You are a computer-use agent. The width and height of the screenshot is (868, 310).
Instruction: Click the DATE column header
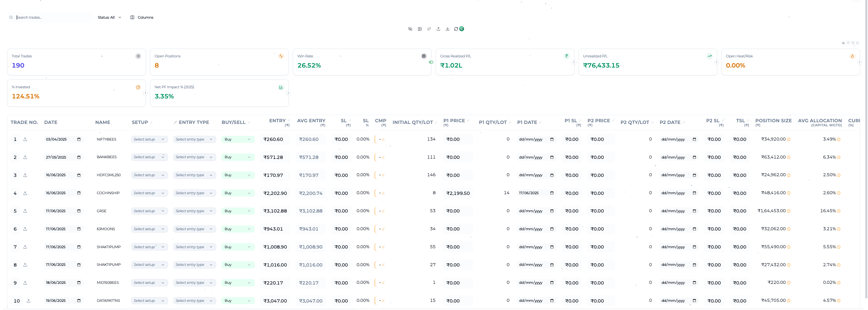pos(51,122)
